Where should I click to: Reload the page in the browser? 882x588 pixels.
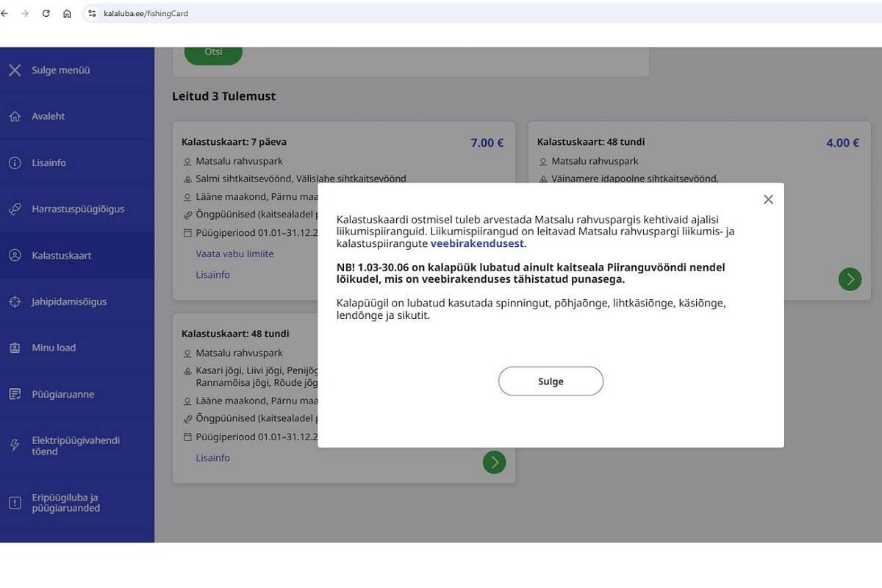[46, 13]
